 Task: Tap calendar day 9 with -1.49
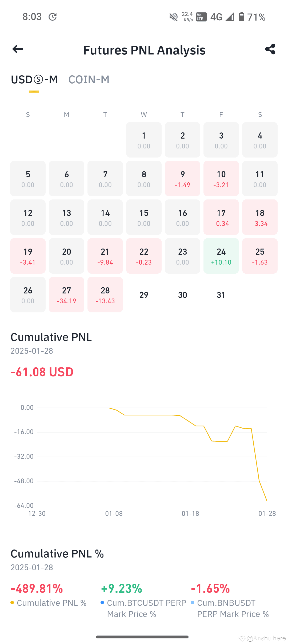(x=182, y=178)
